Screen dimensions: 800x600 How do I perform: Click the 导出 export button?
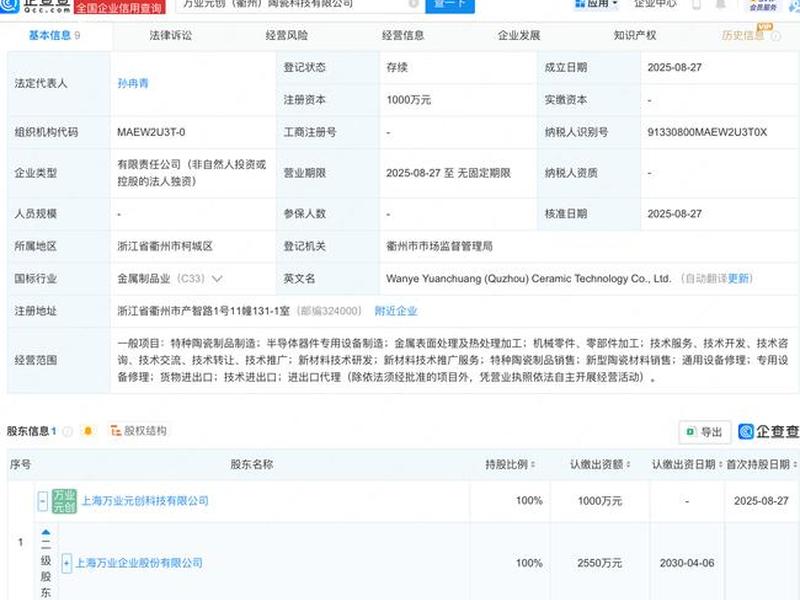(x=705, y=432)
